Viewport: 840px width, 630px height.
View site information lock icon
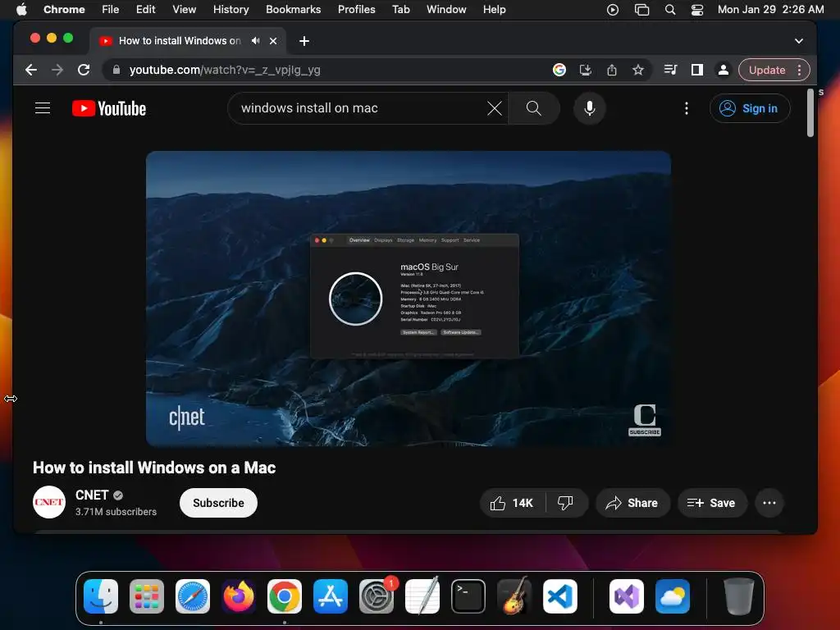coord(116,70)
